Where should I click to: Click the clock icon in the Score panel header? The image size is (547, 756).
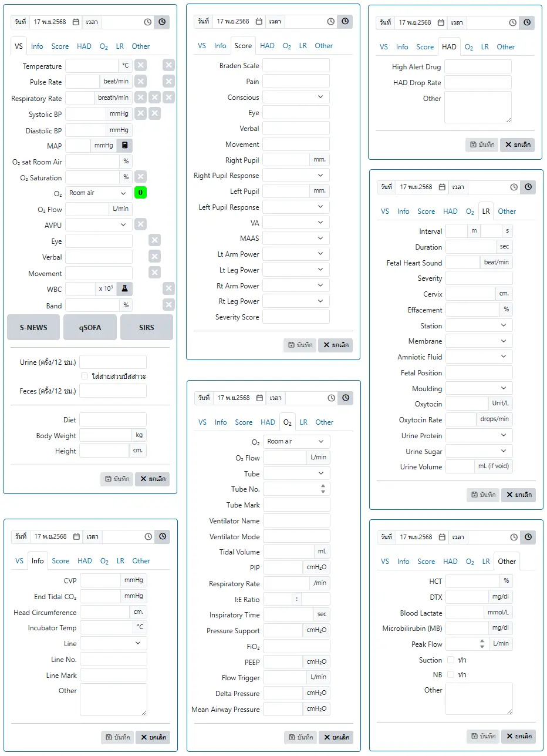click(x=345, y=21)
